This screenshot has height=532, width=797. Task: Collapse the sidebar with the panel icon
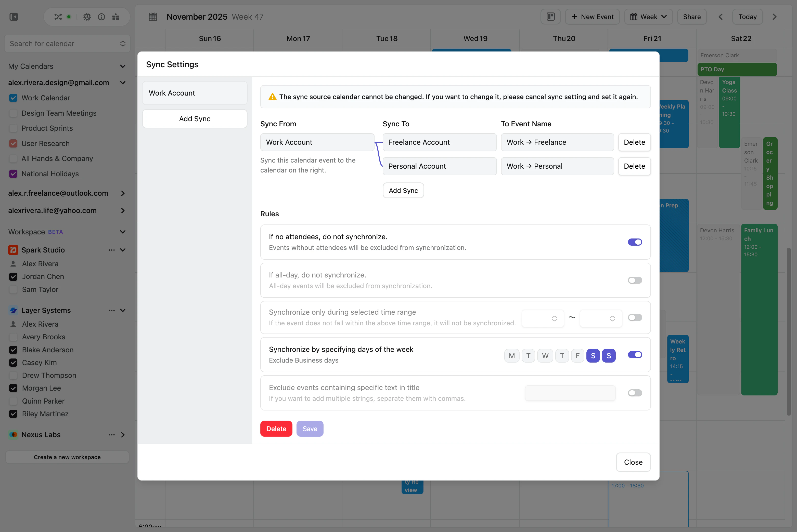14,17
